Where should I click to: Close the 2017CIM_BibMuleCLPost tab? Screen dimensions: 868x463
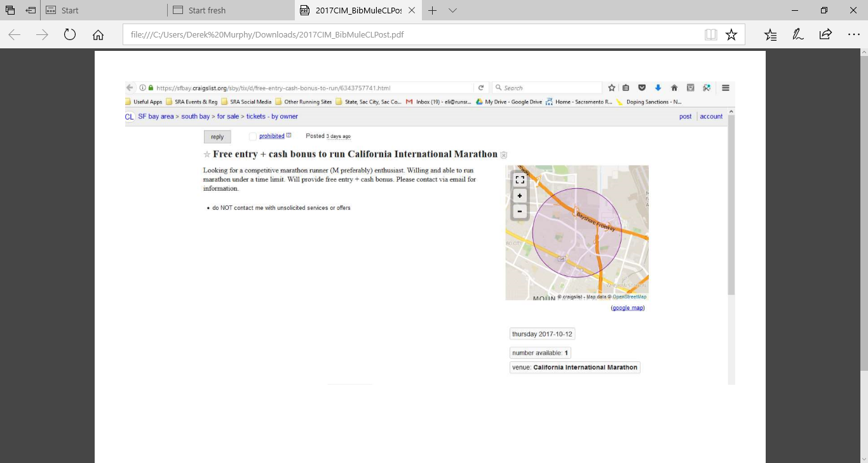pos(412,10)
